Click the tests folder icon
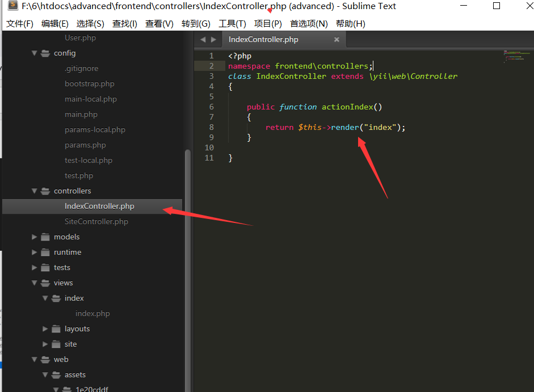Viewport: 534px width, 392px height. click(45, 268)
